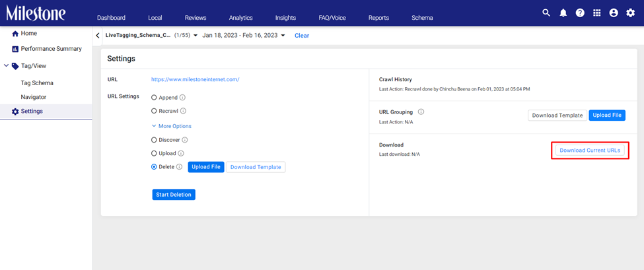The height and width of the screenshot is (270, 644).
Task: Collapse the Tag/View tree chevron
Action: (x=6, y=65)
